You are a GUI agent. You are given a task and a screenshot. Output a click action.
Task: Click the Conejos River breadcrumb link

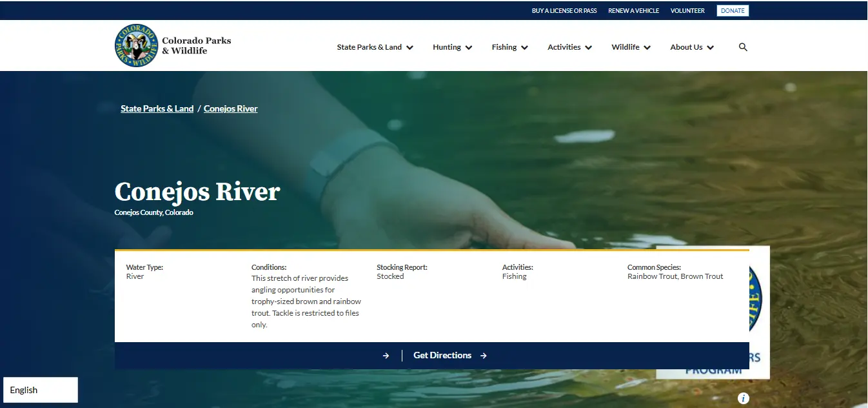[230, 108]
